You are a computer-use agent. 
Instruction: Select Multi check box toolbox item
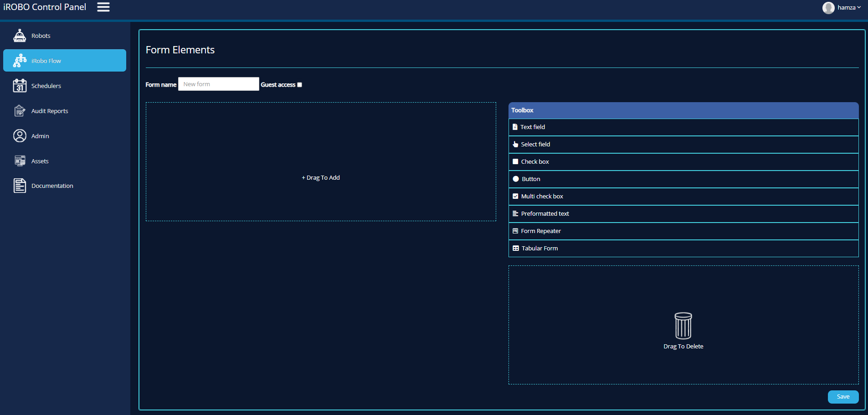(x=542, y=197)
